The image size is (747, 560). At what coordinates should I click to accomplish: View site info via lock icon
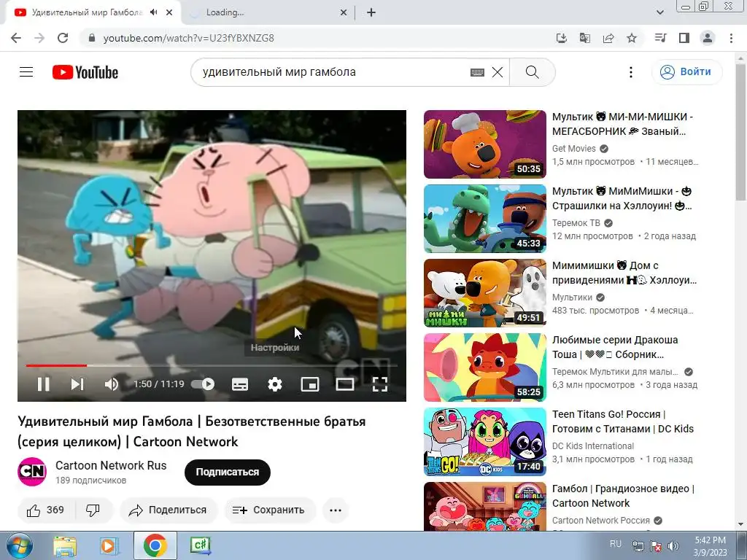[92, 38]
